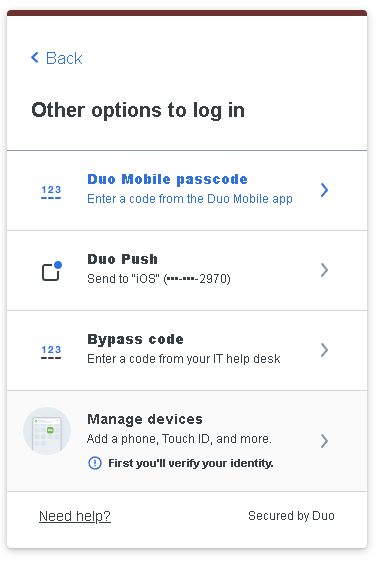Click the Manage devices phone illustration
The width and height of the screenshot is (381, 564).
(x=47, y=431)
